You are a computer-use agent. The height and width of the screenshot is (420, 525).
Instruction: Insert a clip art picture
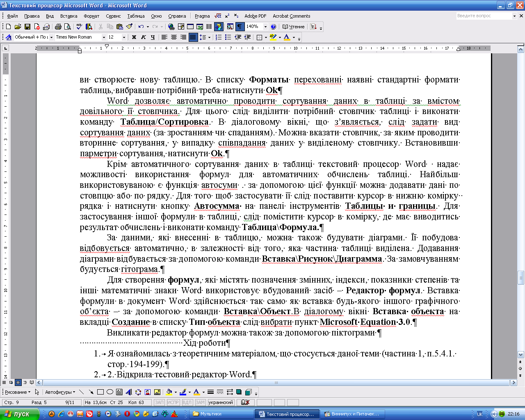click(147, 392)
